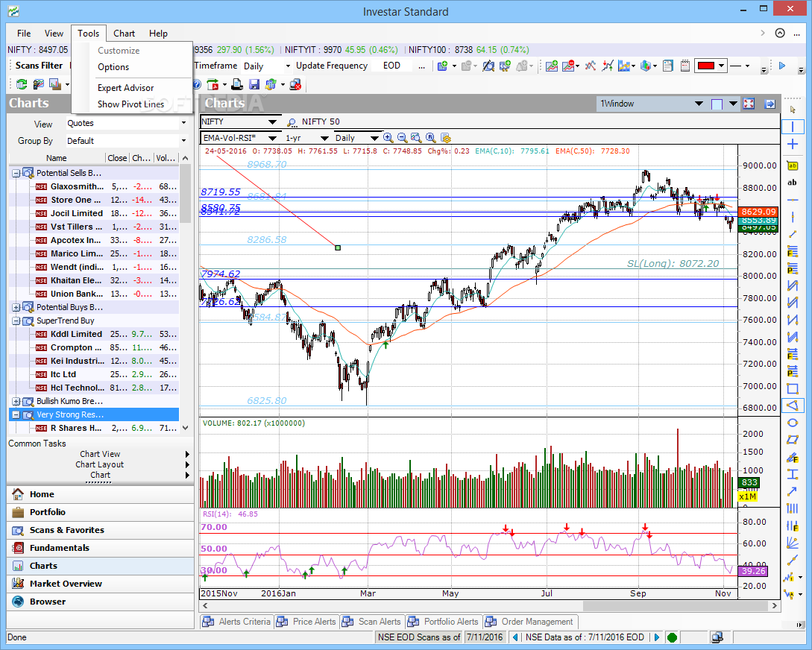Viewport: 812px width, 650px height.
Task: Switch to the Price Alerts tab
Action: click(x=308, y=622)
